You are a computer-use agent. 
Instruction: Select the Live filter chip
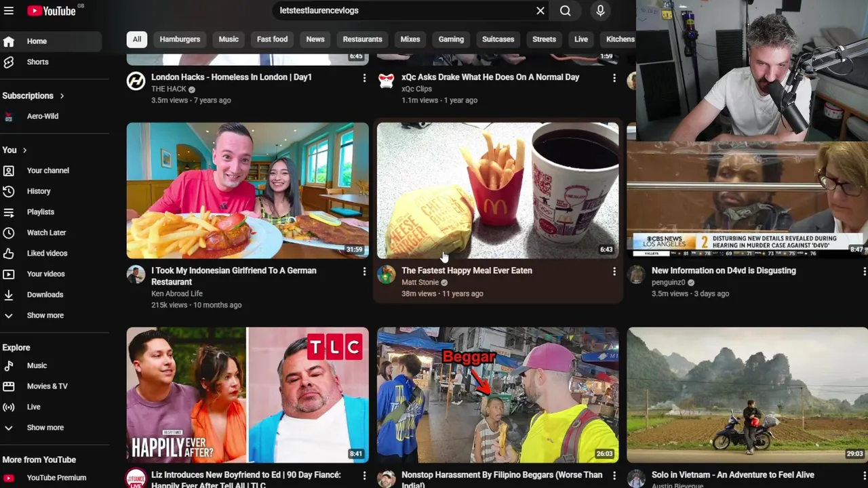(581, 39)
